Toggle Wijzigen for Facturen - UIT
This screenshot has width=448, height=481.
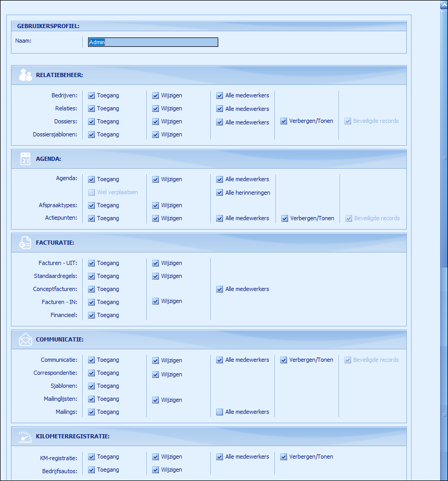[156, 263]
